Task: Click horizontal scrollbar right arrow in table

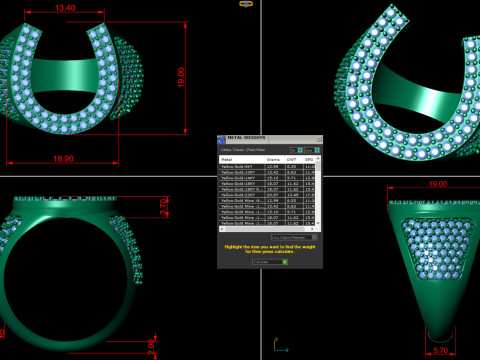Action: pos(312,229)
